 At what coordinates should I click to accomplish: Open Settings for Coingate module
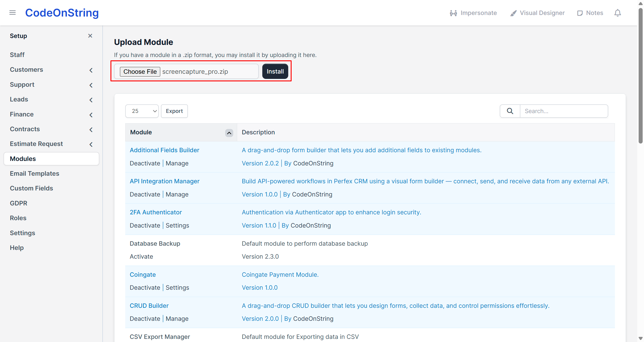[x=177, y=287]
